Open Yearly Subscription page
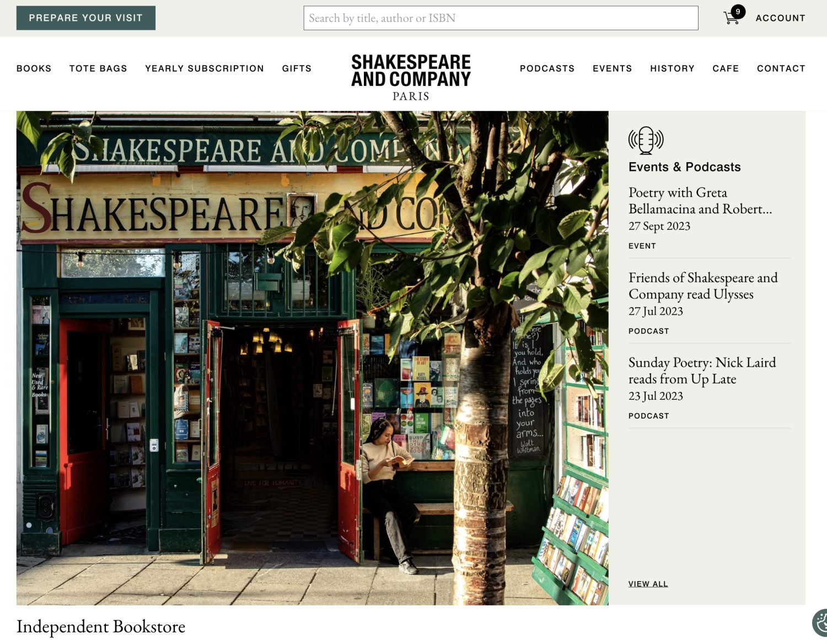 [205, 68]
